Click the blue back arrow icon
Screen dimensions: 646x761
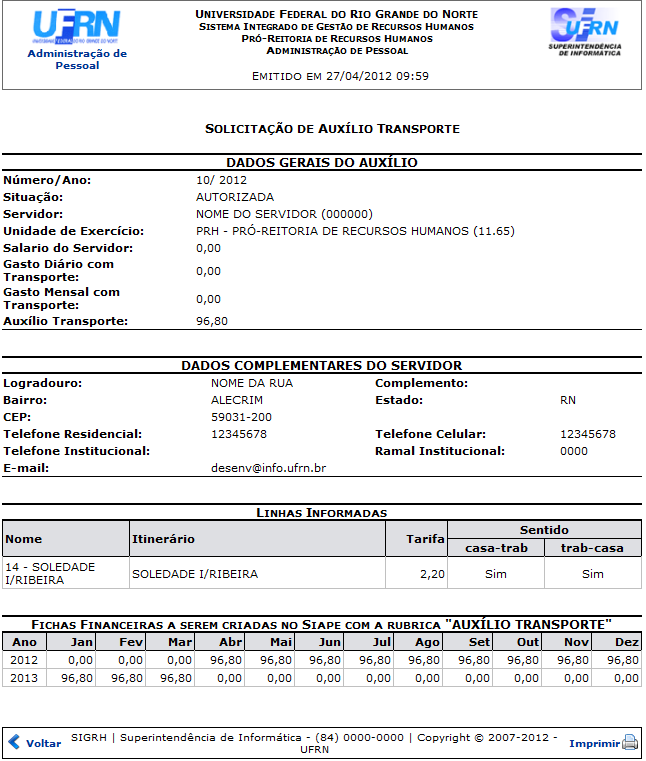pos(14,743)
